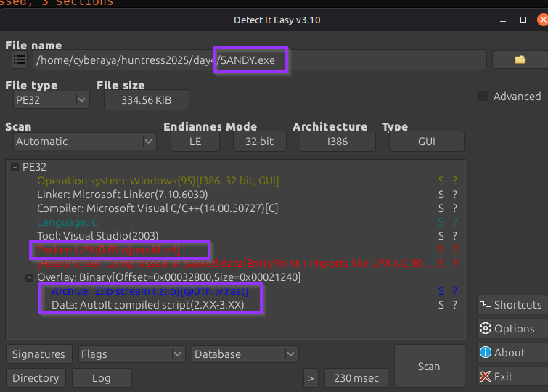Open the Scan mode Automatic dropdown
The height and width of the screenshot is (392, 548).
[x=85, y=142]
